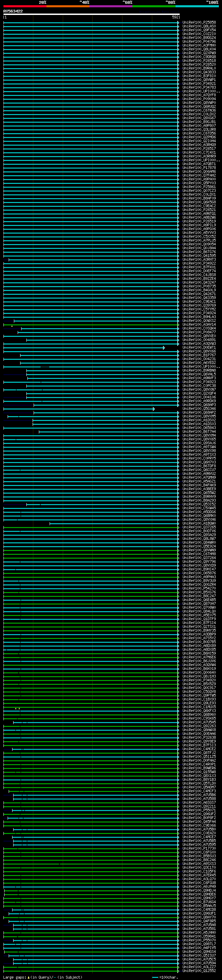Select the label UniRef100_A1DS02
The width and height of the screenshot is (222, 980).
click(199, 420)
